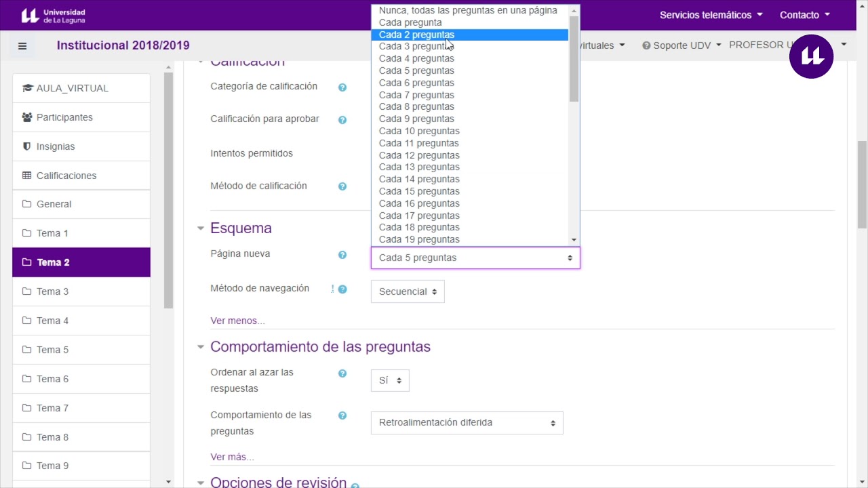Open help for Calificación para aprobar
Screen dimensions: 868x488
[342, 120]
